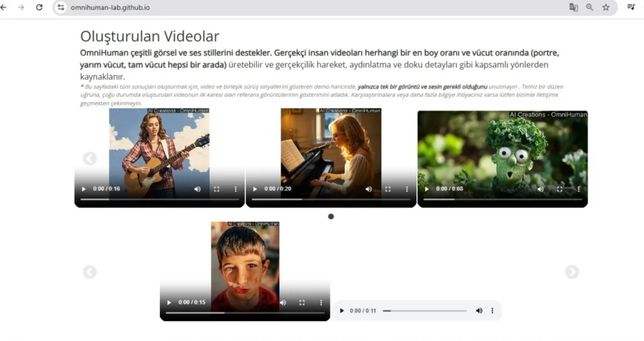Screen dimensions: 644x341
Task: Mute the piano woman video
Action: [369, 189]
